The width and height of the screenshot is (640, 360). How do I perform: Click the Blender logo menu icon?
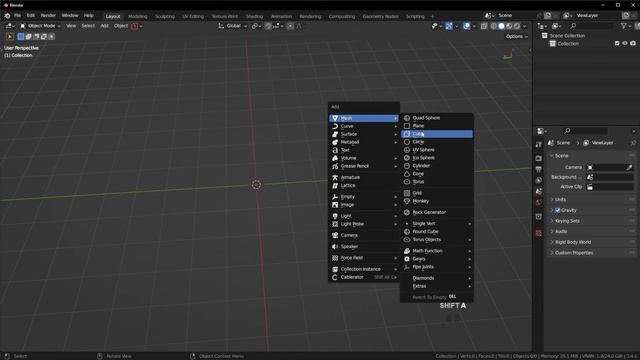tap(7, 16)
